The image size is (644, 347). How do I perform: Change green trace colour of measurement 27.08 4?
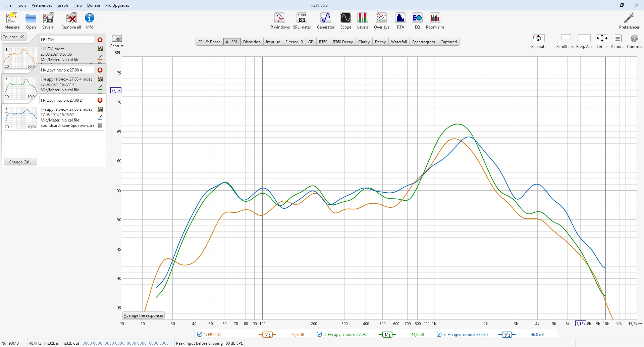coord(100,87)
